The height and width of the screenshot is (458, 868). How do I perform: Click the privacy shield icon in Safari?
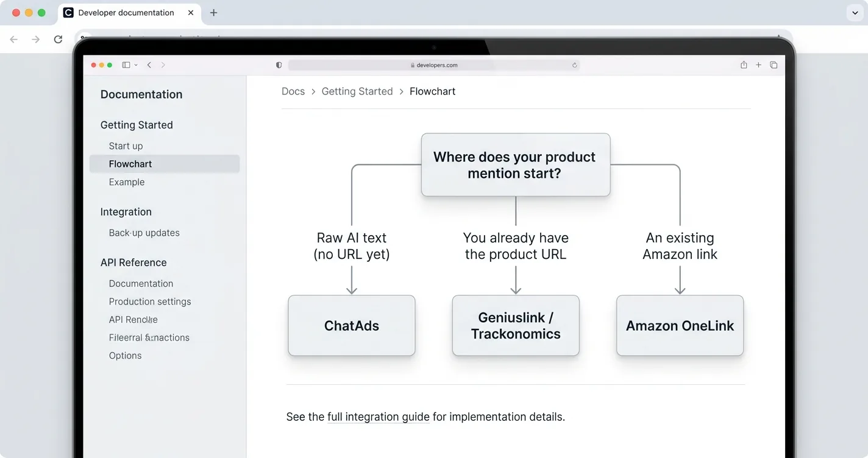279,65
